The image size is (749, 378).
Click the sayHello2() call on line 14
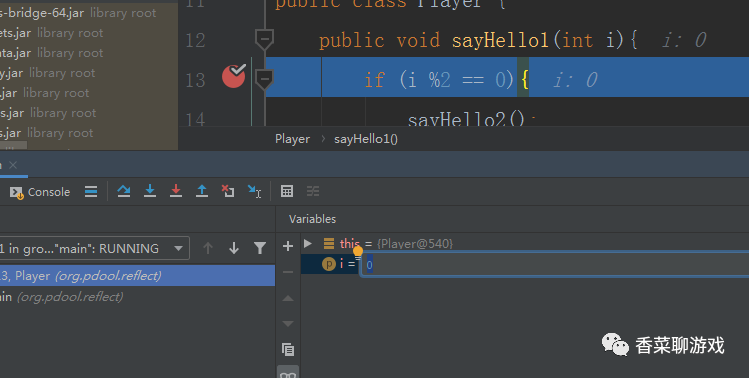pyautogui.click(x=466, y=119)
